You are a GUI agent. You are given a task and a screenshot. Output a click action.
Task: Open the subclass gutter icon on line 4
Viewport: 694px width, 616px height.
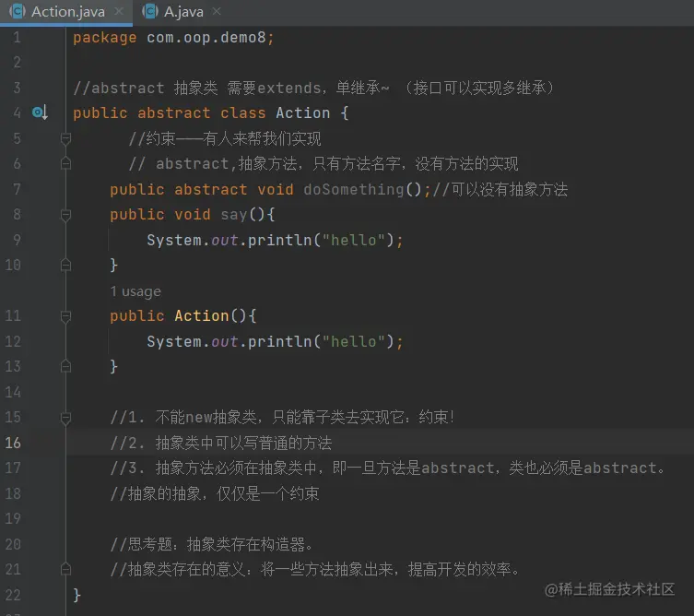tap(40, 113)
